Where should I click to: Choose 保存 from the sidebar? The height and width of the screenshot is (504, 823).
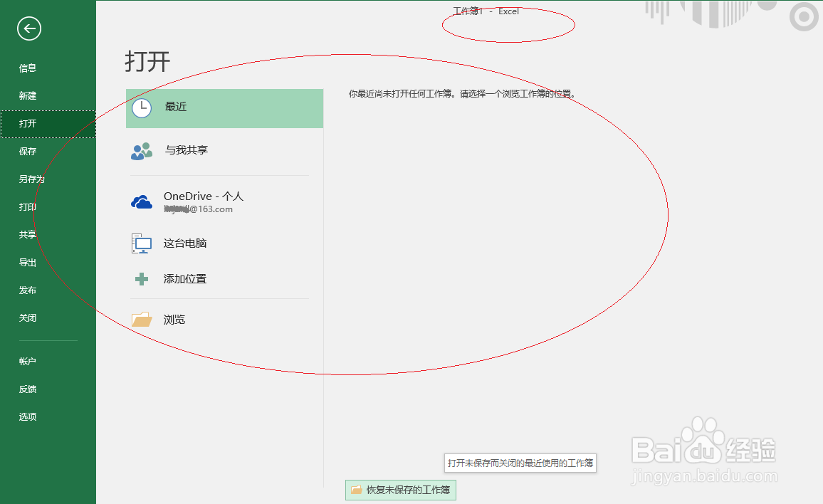pyautogui.click(x=28, y=152)
